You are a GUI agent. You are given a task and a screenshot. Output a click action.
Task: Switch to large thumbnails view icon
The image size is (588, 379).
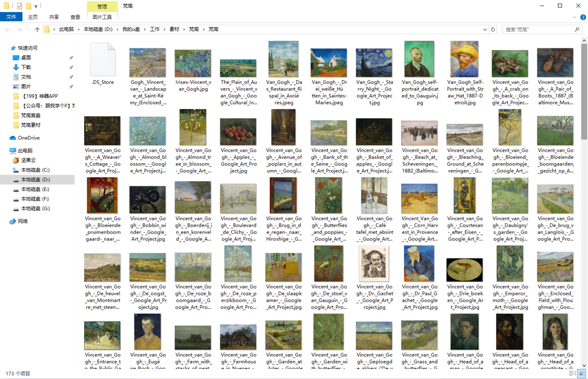582,373
